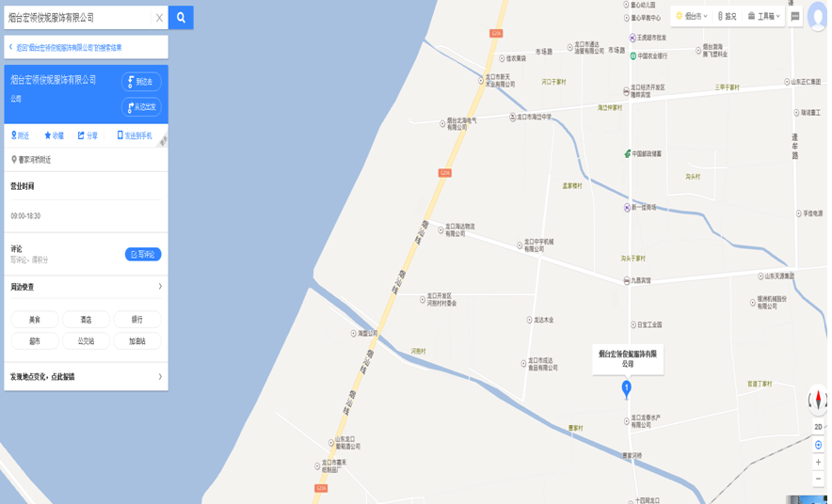Expand the 周边快查 section arrow
The image size is (832, 504).
[x=160, y=286]
